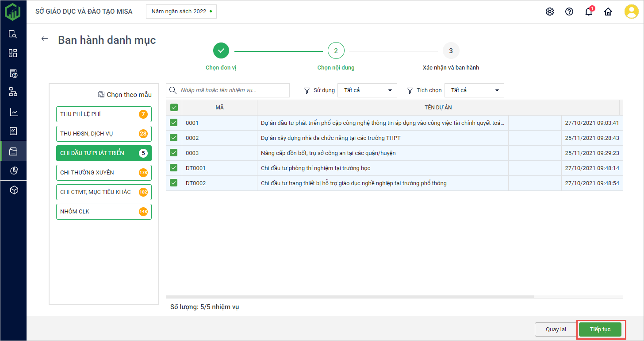The width and height of the screenshot is (644, 341).
Task: Expand the Tích chọn filter dropdown
Action: pos(474,90)
